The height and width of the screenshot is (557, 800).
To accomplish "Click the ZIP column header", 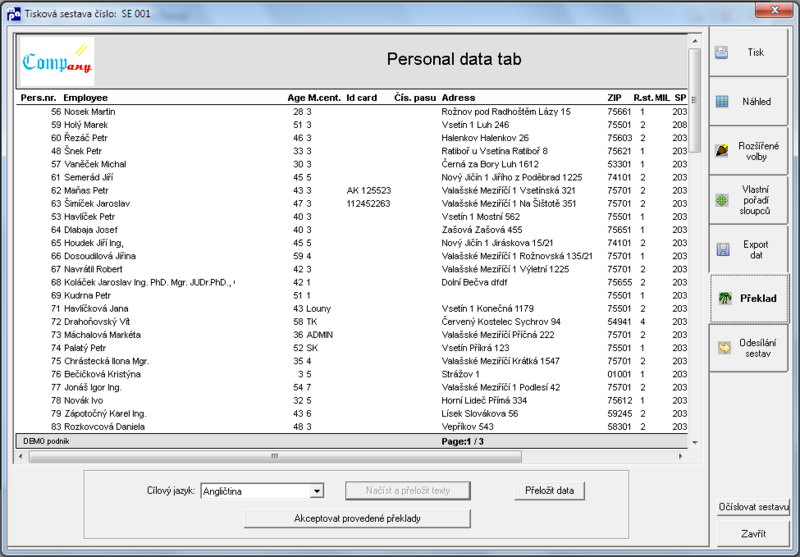I will coord(614,97).
